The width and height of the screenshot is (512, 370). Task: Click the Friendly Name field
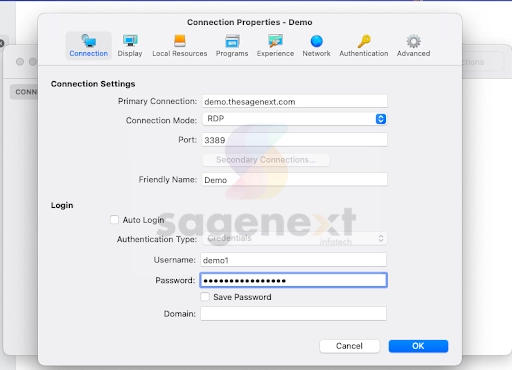point(294,180)
